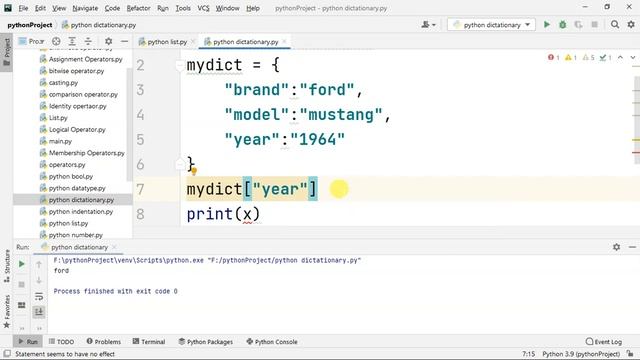Screen dimensions: 640x360
Task: Open Python Packages tool window
Action: (206, 342)
